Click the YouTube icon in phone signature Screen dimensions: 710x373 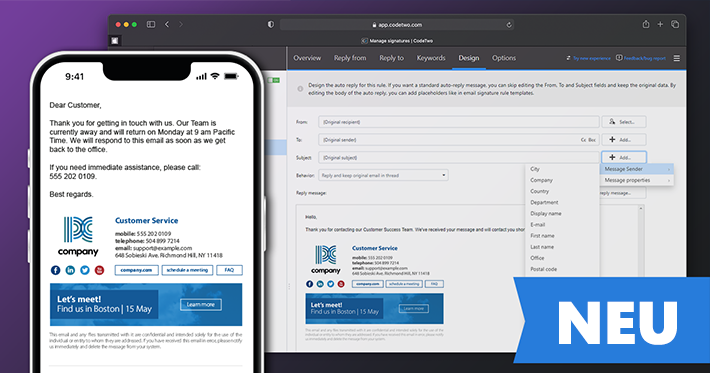(99, 270)
